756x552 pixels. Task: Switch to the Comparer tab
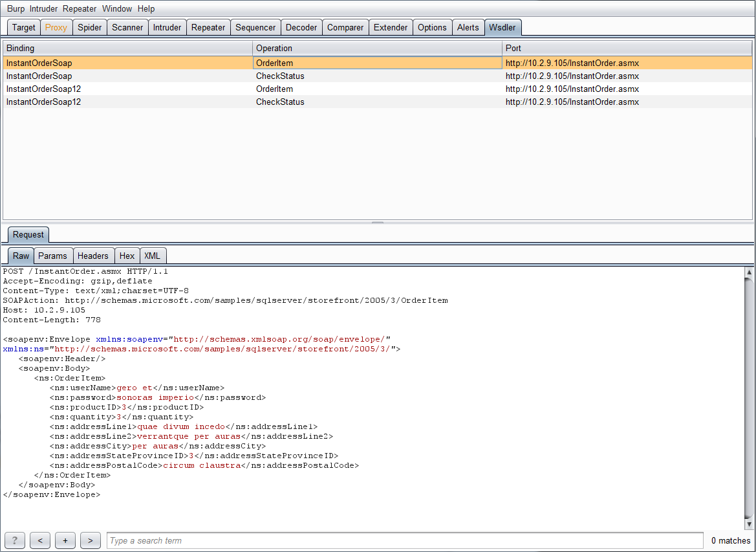(x=345, y=28)
